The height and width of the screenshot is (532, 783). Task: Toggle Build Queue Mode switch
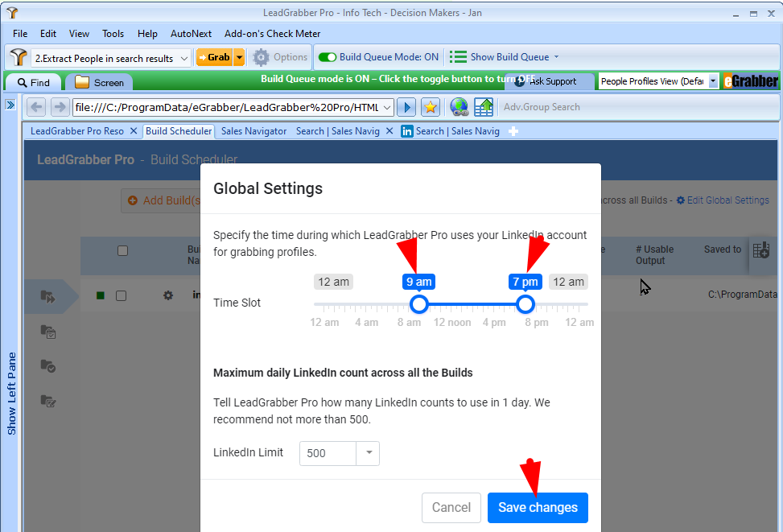(x=328, y=57)
